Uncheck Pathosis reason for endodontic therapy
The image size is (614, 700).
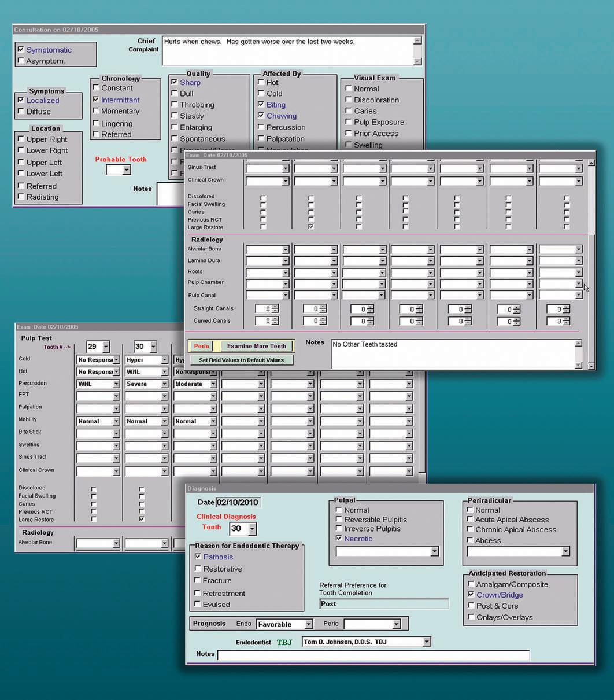pyautogui.click(x=198, y=557)
